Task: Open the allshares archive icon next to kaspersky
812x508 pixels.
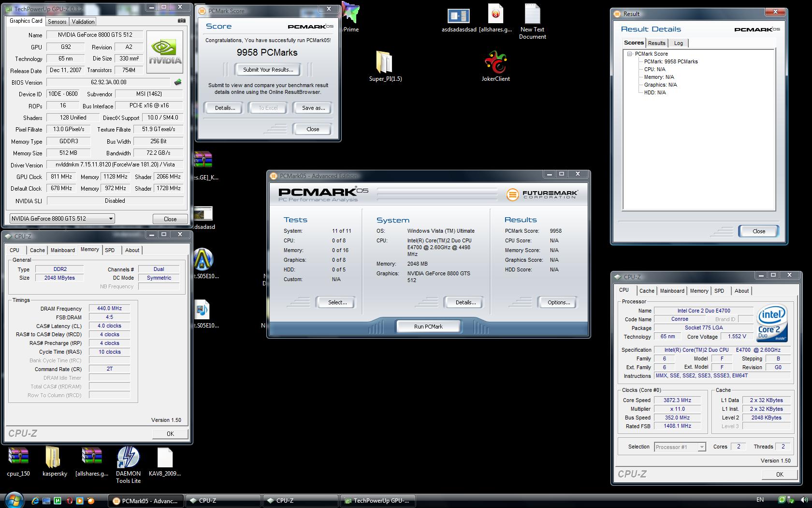Action: (x=92, y=462)
